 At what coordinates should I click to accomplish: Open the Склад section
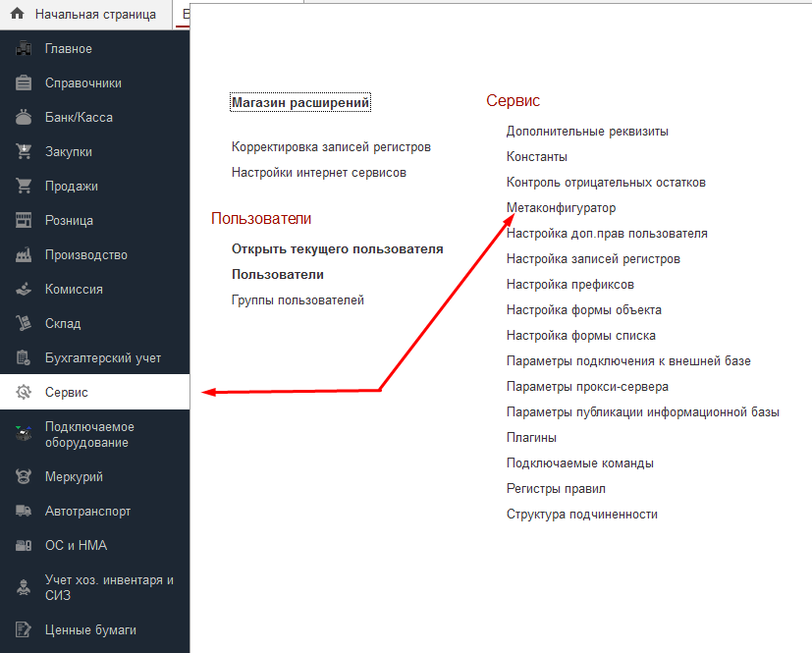[x=95, y=323]
